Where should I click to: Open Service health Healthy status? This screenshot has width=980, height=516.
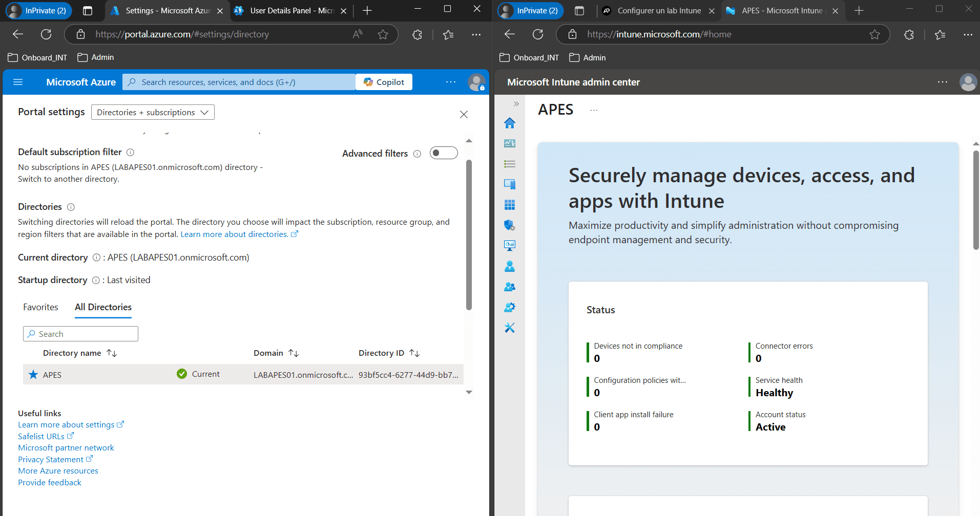pos(776,386)
